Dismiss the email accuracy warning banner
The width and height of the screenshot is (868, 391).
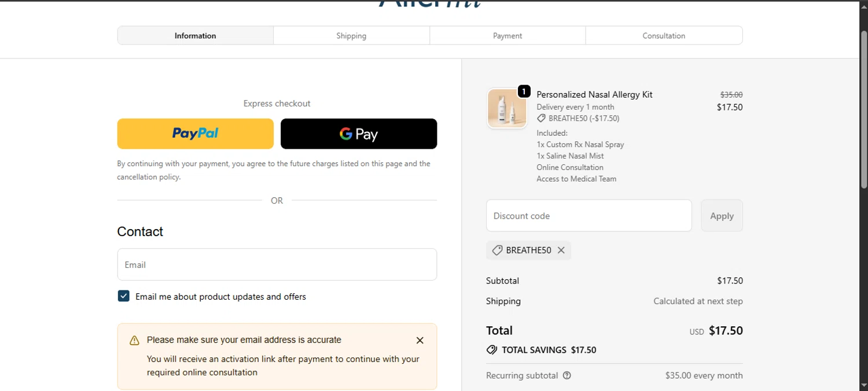tap(420, 341)
